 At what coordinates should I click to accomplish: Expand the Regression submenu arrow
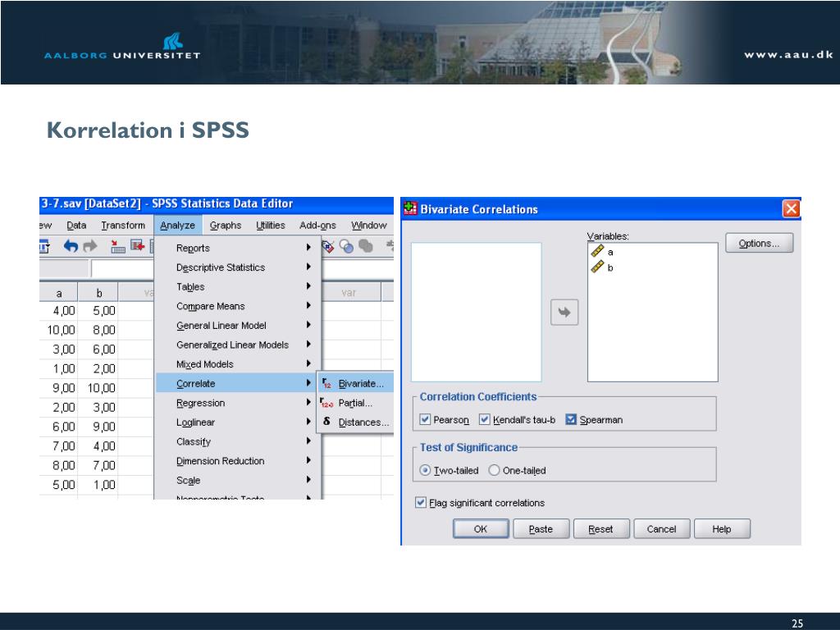click(x=308, y=402)
